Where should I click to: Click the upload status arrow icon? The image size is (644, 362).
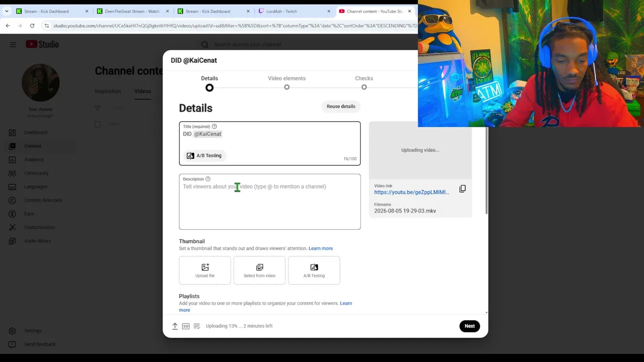175,326
